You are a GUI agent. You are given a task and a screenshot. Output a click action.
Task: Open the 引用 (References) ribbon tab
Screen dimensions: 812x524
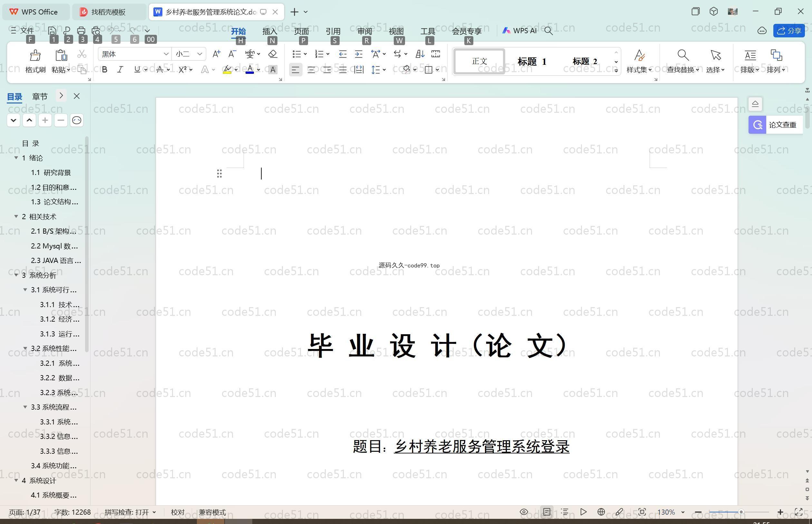(333, 31)
